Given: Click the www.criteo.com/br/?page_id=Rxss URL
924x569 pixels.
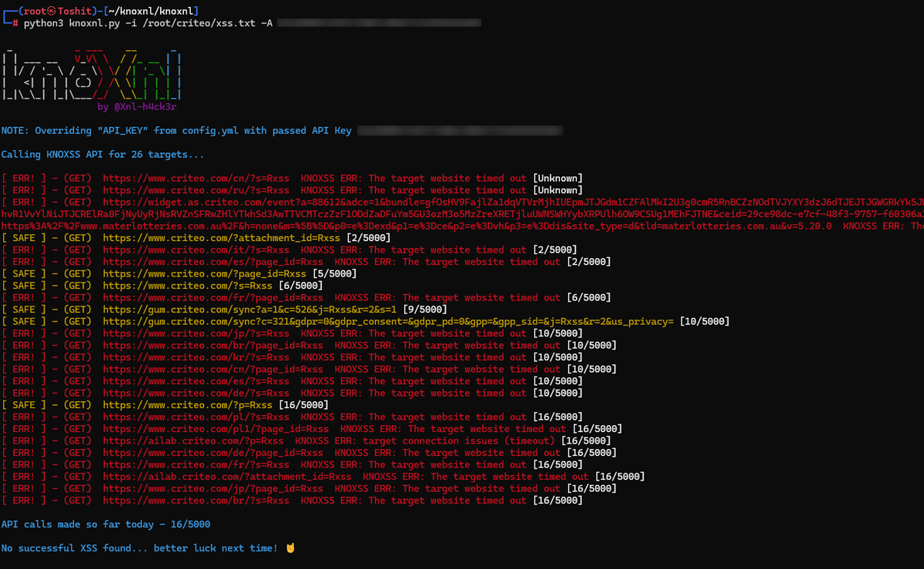Looking at the screenshot, I should [x=213, y=346].
